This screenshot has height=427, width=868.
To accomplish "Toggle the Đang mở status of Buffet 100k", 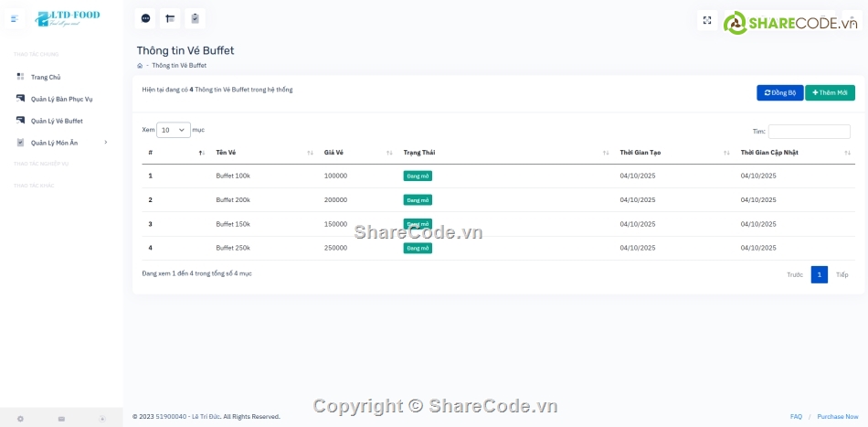I will (x=418, y=176).
